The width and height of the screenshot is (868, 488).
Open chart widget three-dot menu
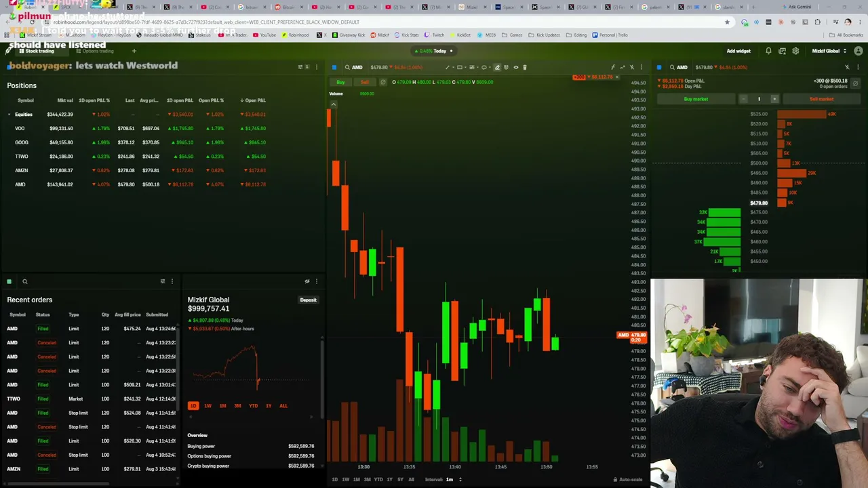point(642,67)
